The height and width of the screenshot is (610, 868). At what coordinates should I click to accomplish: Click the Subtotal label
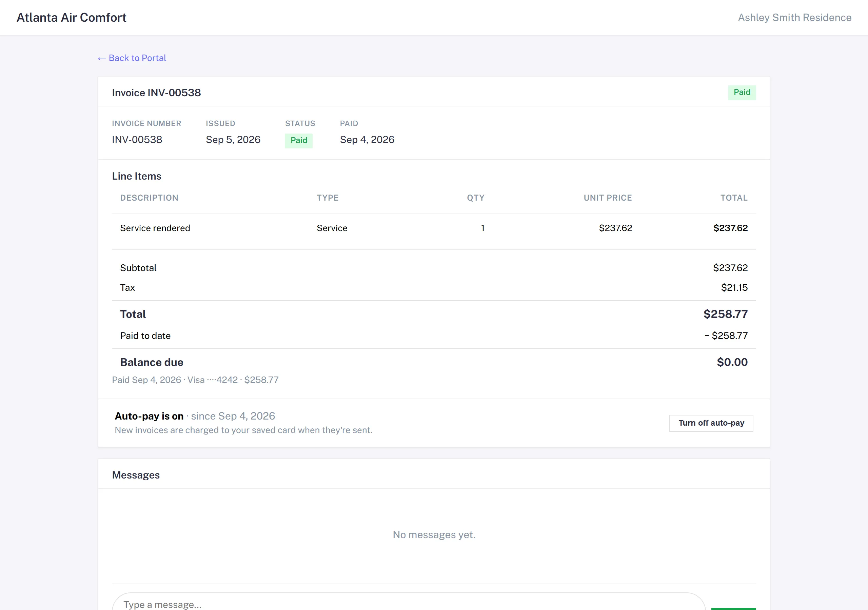tap(138, 268)
